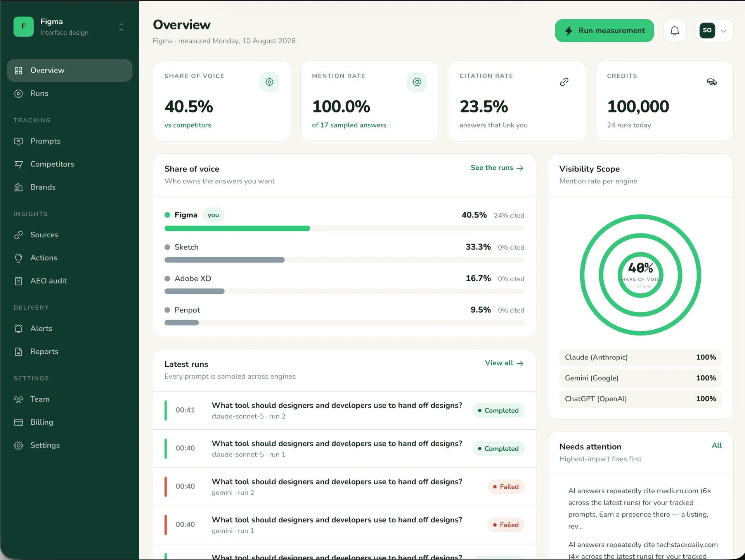Go to the Runs page
This screenshot has width=745, height=560.
pos(69,93)
